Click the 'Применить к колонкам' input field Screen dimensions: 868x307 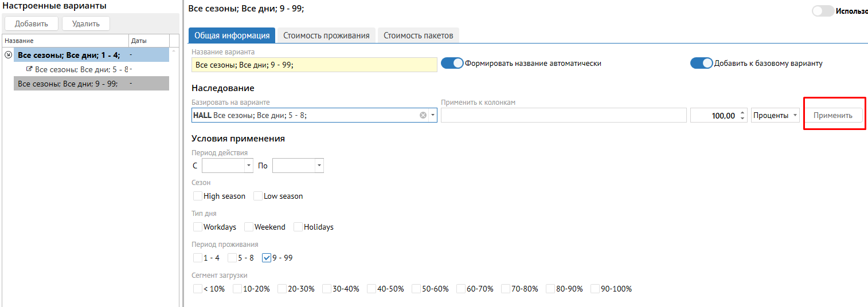(x=563, y=115)
